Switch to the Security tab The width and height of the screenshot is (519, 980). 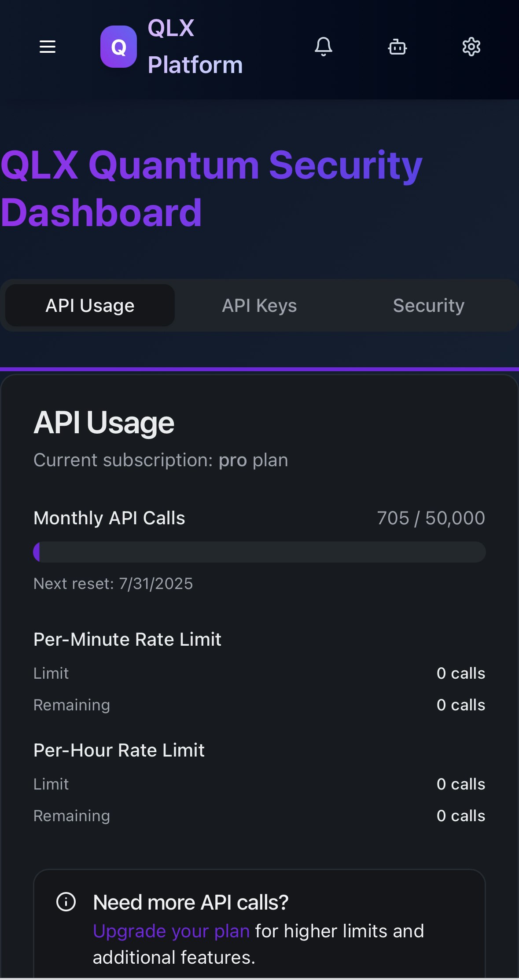click(429, 305)
